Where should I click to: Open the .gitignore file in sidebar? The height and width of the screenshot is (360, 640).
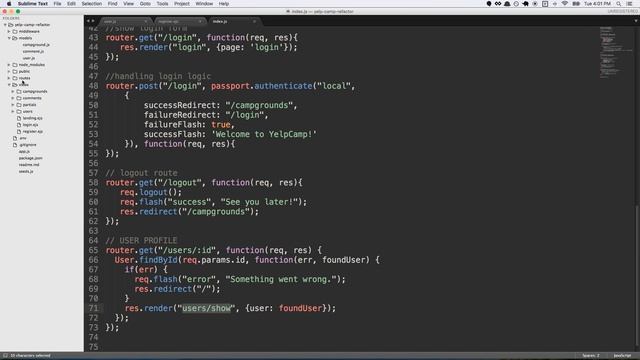[27, 145]
